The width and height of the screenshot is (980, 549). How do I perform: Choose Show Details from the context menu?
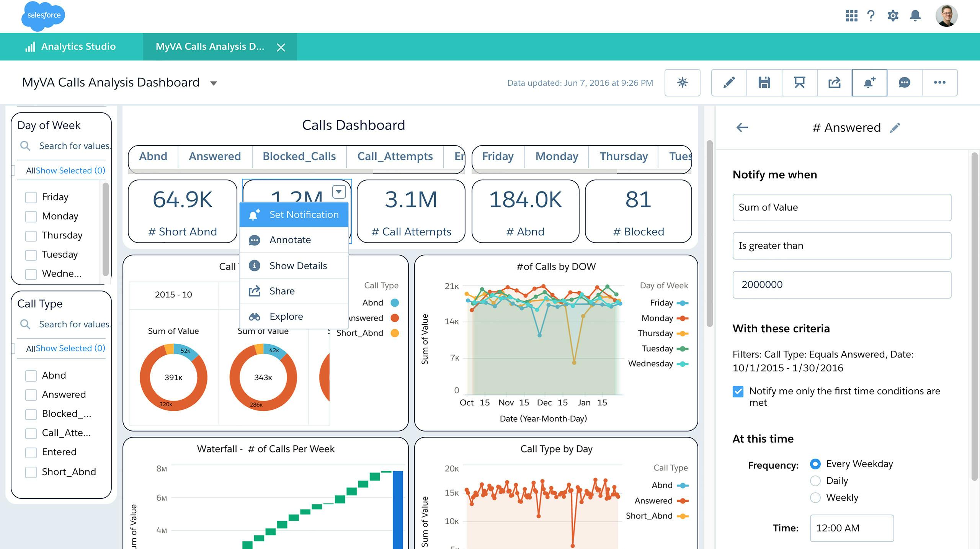[294, 266]
